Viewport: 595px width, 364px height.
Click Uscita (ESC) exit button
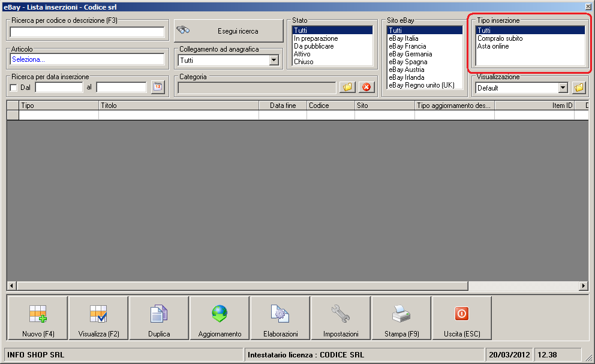[x=462, y=318]
